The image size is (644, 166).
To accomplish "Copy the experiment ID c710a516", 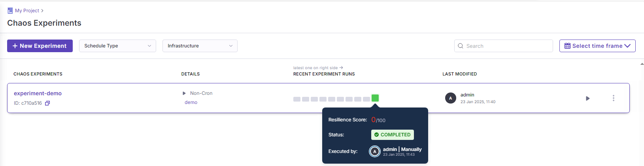I will (x=47, y=103).
